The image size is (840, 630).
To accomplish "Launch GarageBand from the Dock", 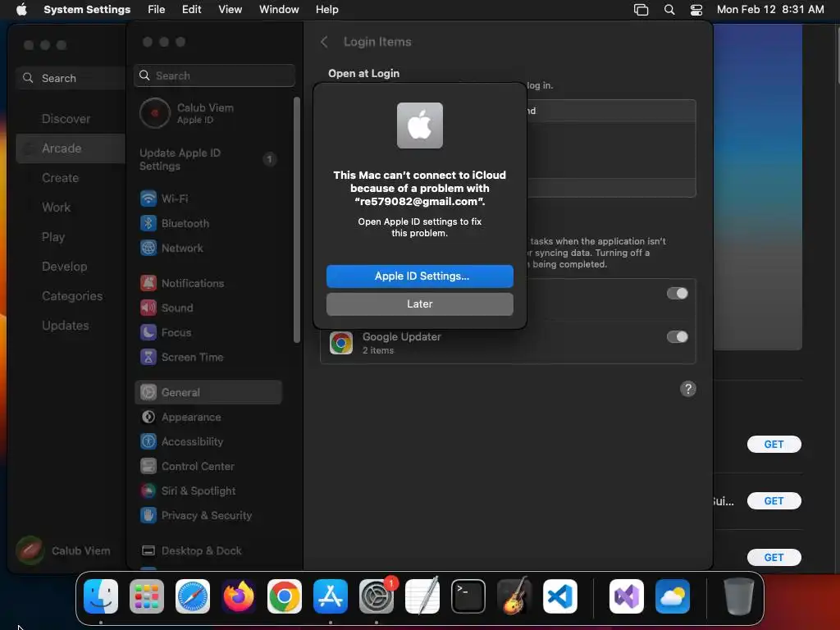I will [x=514, y=596].
